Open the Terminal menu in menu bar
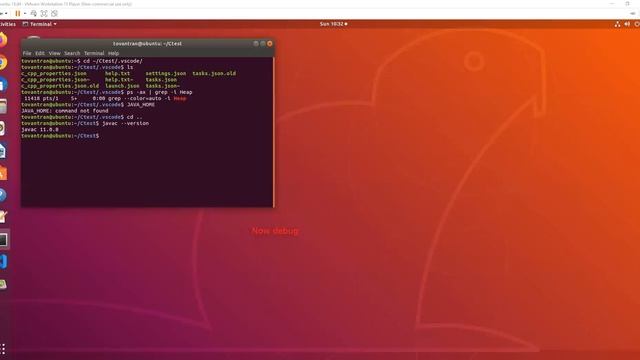 [x=94, y=53]
